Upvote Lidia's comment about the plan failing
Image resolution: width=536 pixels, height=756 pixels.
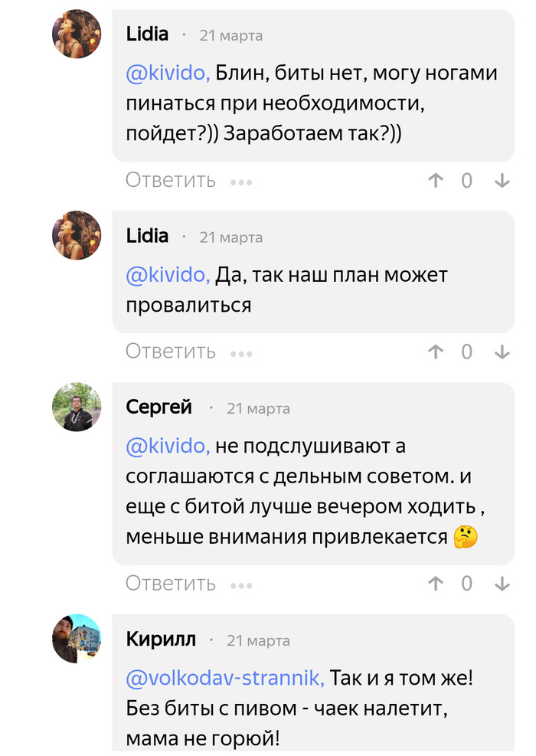pos(436,352)
